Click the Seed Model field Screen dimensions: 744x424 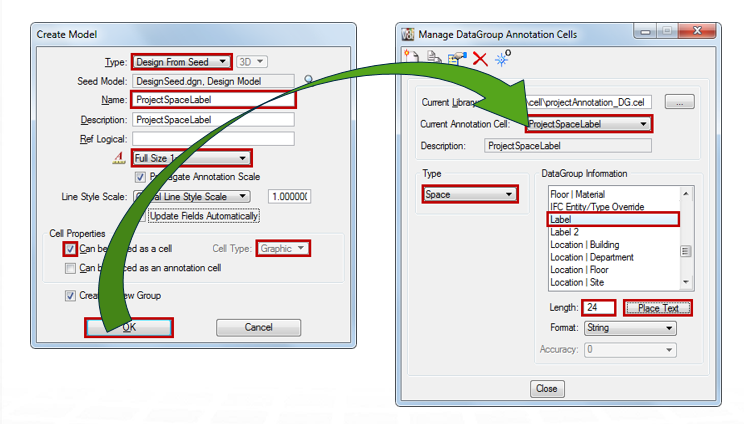(213, 81)
